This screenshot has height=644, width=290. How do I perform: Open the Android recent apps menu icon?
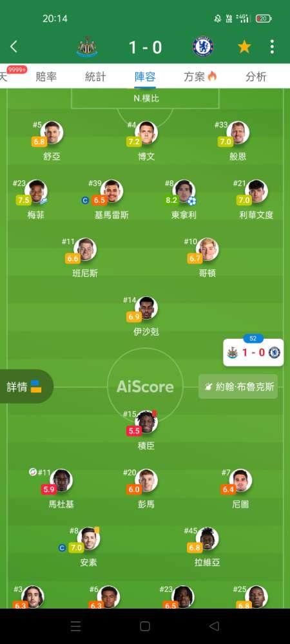pyautogui.click(x=75, y=626)
